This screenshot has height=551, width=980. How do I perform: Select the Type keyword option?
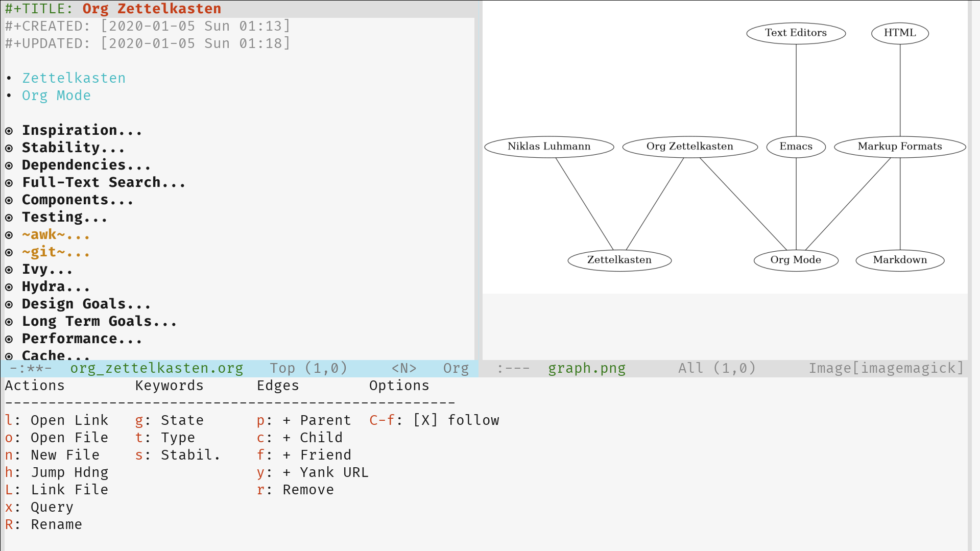pyautogui.click(x=165, y=438)
